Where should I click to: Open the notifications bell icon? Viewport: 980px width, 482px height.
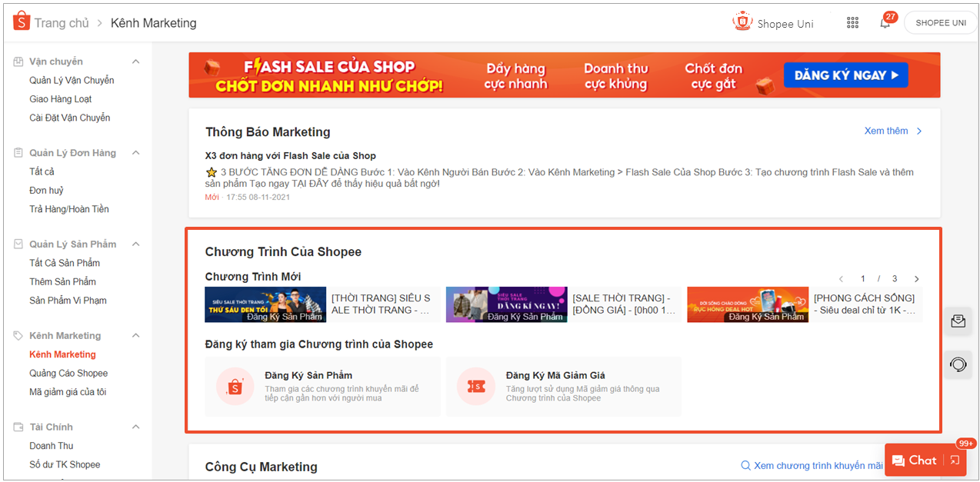tap(885, 23)
